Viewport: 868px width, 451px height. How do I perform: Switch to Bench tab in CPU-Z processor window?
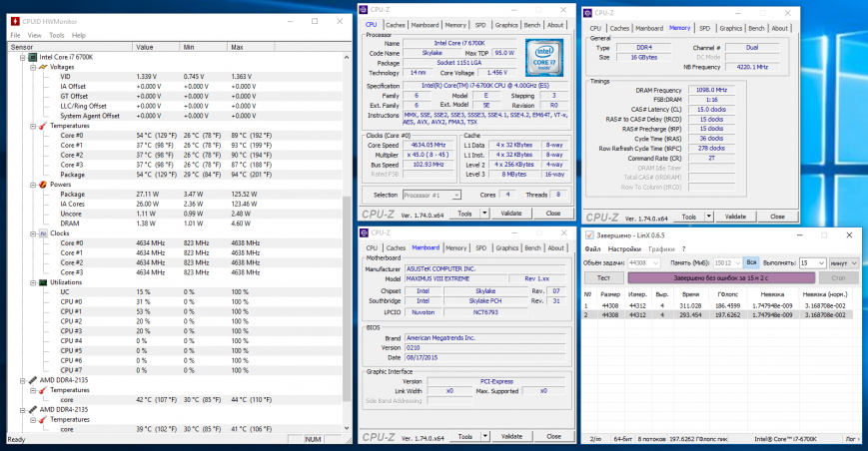[x=532, y=25]
